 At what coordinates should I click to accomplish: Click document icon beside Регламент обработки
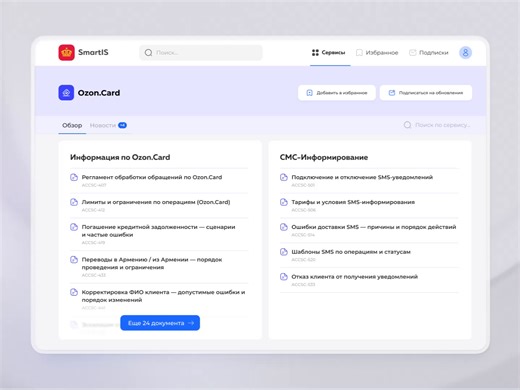point(74,177)
